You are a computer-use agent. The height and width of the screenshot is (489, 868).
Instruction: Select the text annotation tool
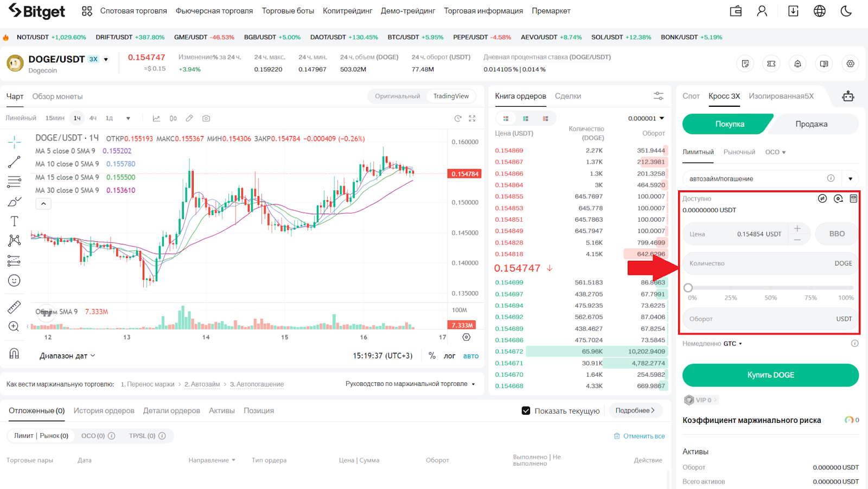click(x=15, y=221)
